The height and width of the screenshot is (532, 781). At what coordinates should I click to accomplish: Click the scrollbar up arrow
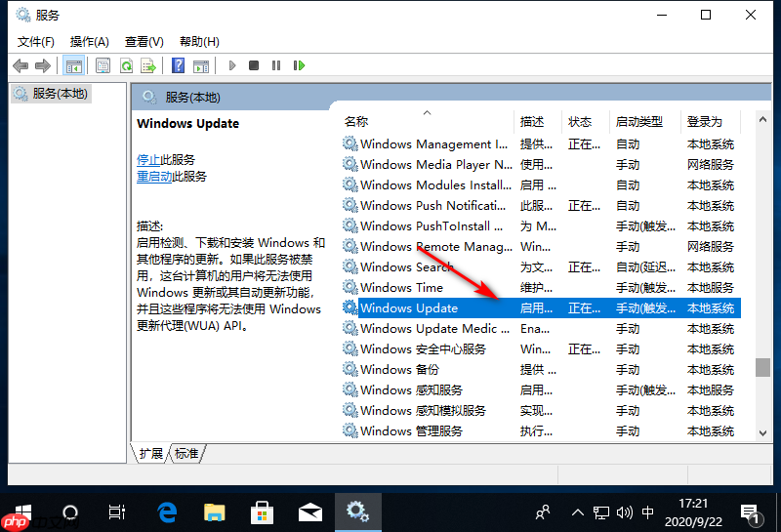click(x=762, y=119)
